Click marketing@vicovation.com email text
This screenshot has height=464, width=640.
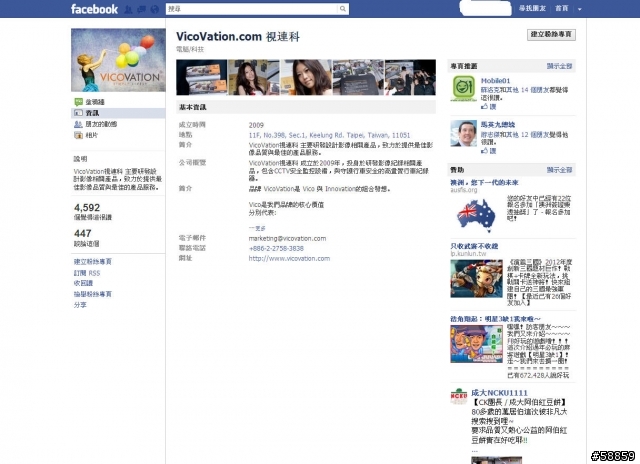click(287, 238)
